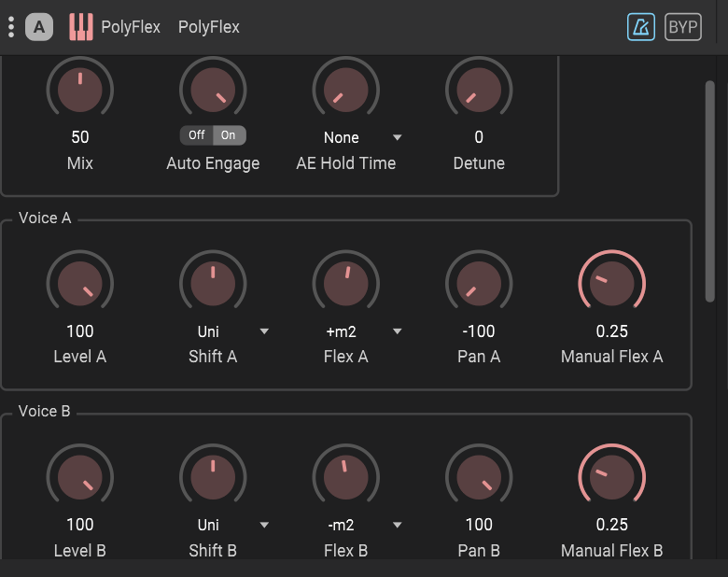Open the three-dot plugin options menu
The image size is (728, 577).
tap(11, 27)
